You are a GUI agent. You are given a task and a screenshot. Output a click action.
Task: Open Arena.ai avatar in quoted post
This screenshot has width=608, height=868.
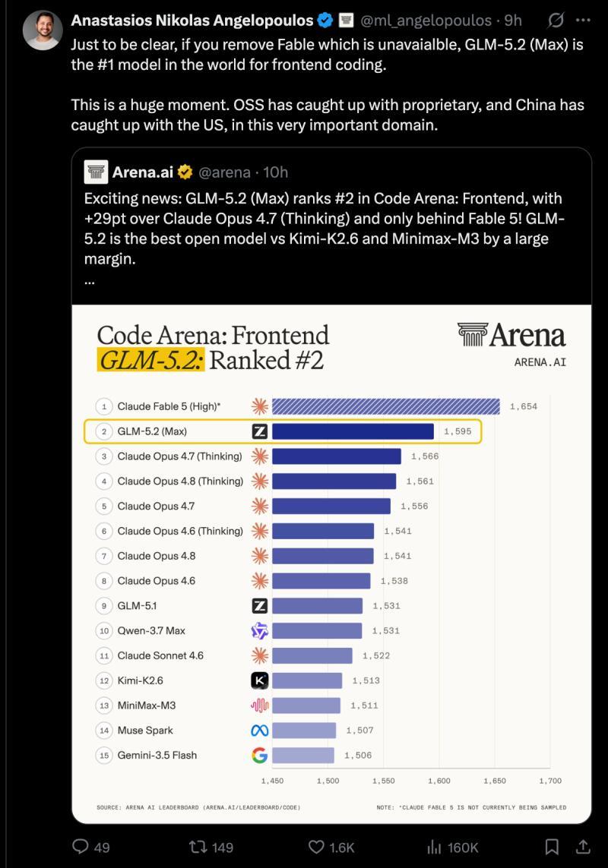96,172
